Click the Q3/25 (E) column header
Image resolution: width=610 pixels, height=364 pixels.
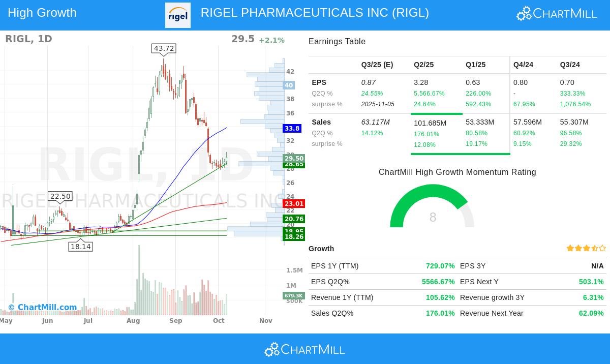pyautogui.click(x=377, y=65)
